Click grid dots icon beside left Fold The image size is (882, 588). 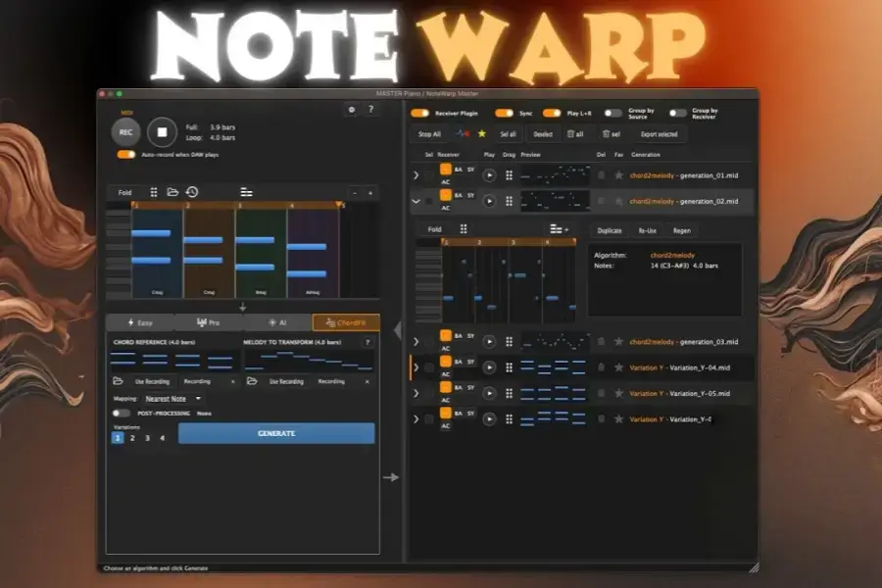[154, 192]
